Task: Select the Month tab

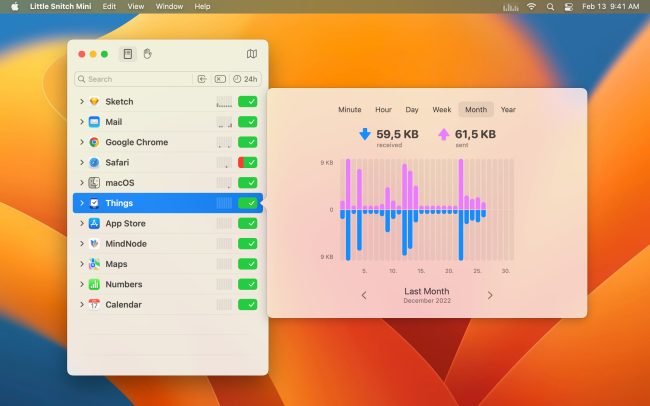Action: [476, 110]
